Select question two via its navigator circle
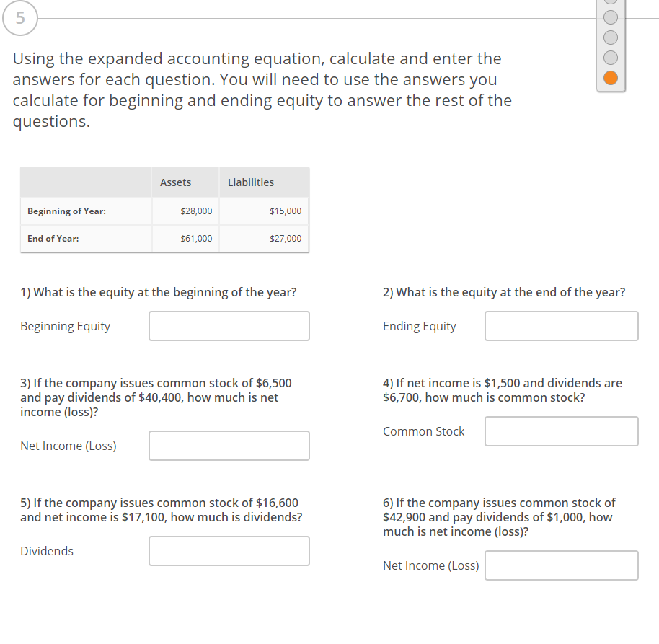The image size is (659, 644). [x=610, y=17]
